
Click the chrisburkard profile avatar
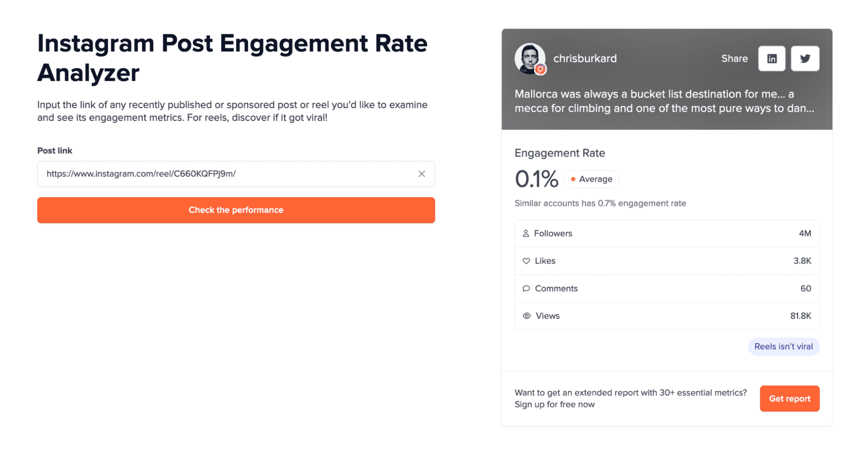528,57
